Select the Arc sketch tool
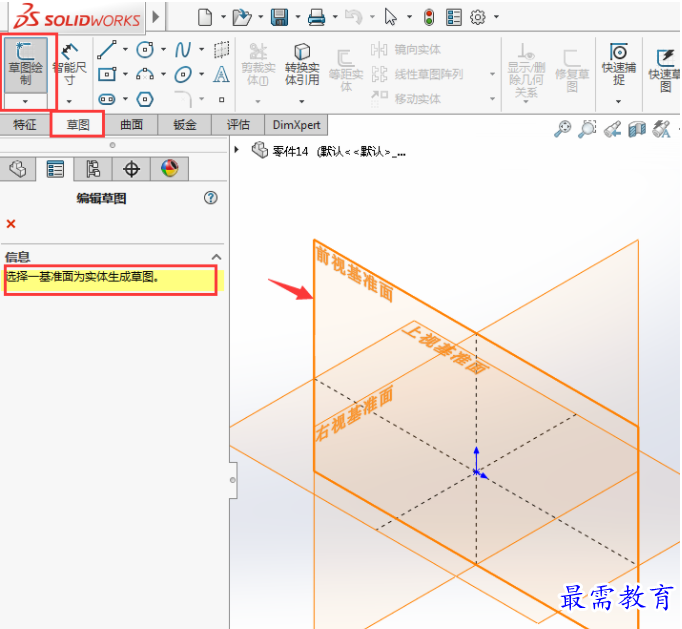 click(145, 74)
